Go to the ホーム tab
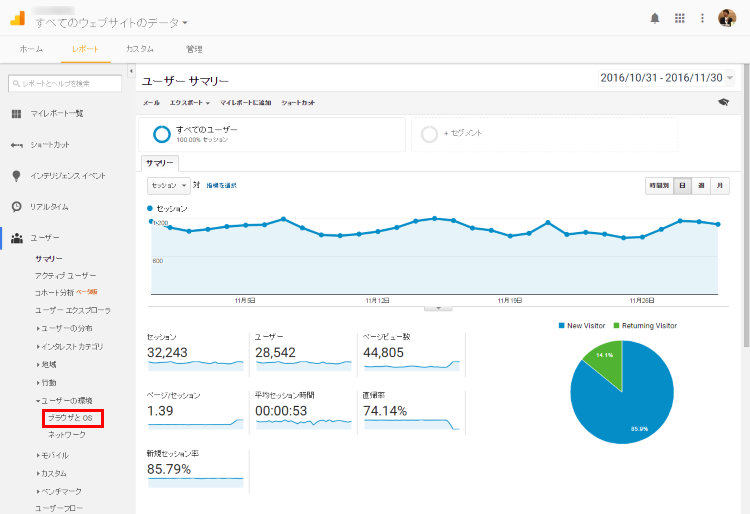Image resolution: width=750 pixels, height=514 pixels. (x=31, y=49)
